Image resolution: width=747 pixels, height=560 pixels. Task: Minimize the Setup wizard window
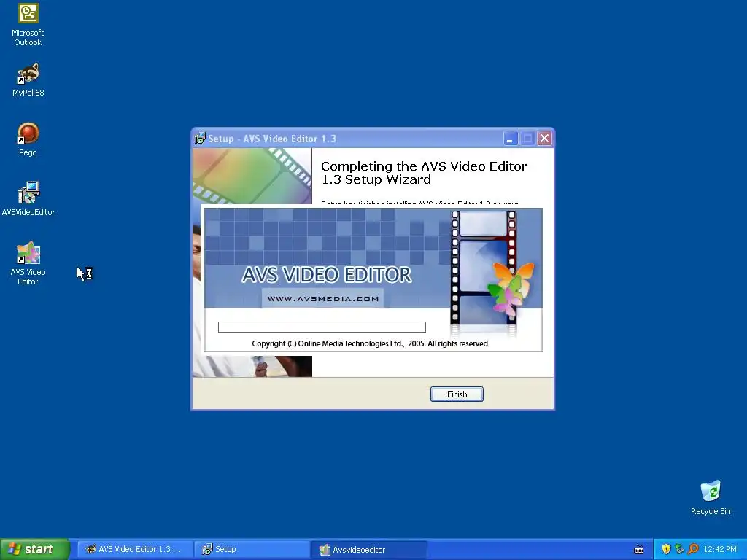510,139
